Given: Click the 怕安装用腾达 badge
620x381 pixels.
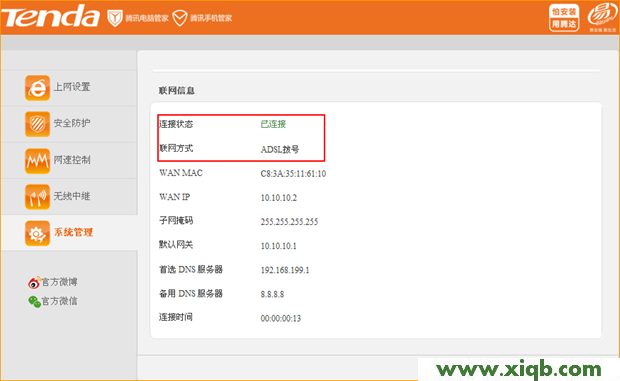Looking at the screenshot, I should pyautogui.click(x=564, y=18).
